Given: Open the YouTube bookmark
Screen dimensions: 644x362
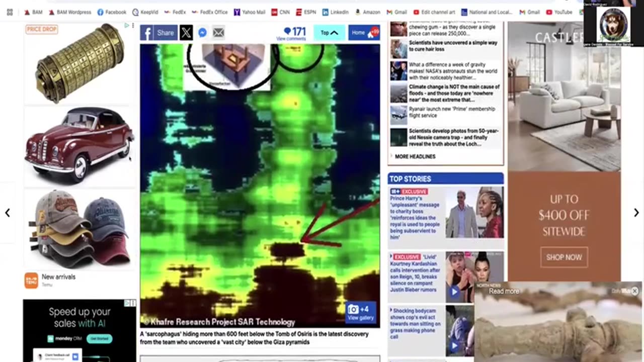Looking at the screenshot, I should [558, 12].
